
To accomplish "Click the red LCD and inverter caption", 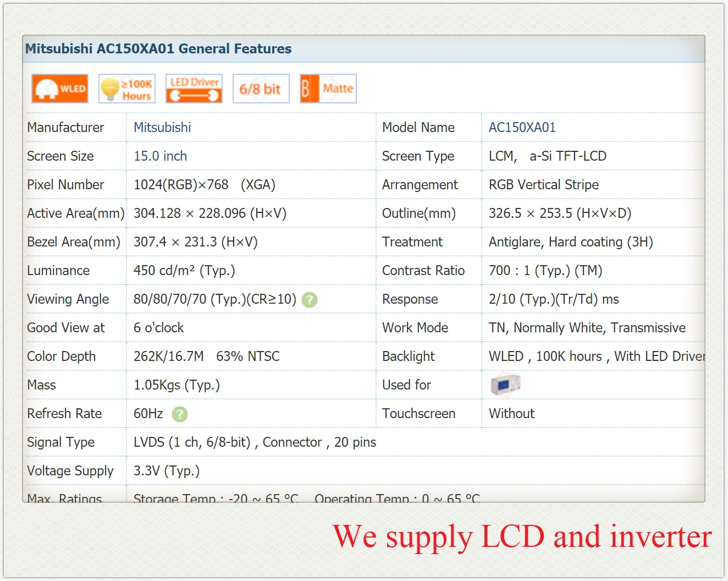I will (522, 536).
